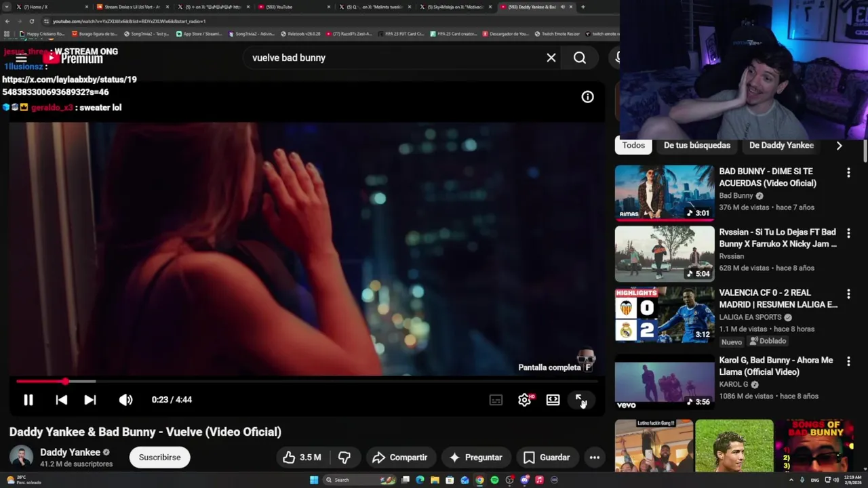
Task: Pause the video with the pause button
Action: click(x=28, y=400)
